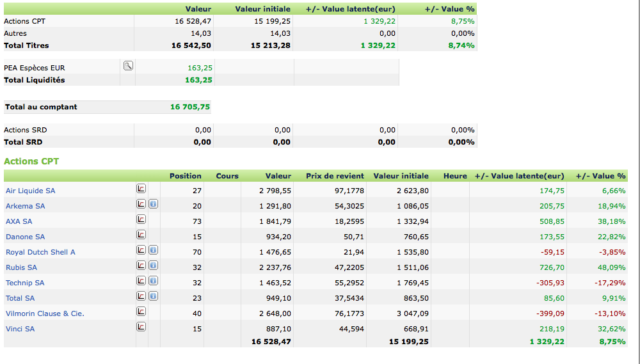Open the chart icon for Rubis SA

(141, 265)
